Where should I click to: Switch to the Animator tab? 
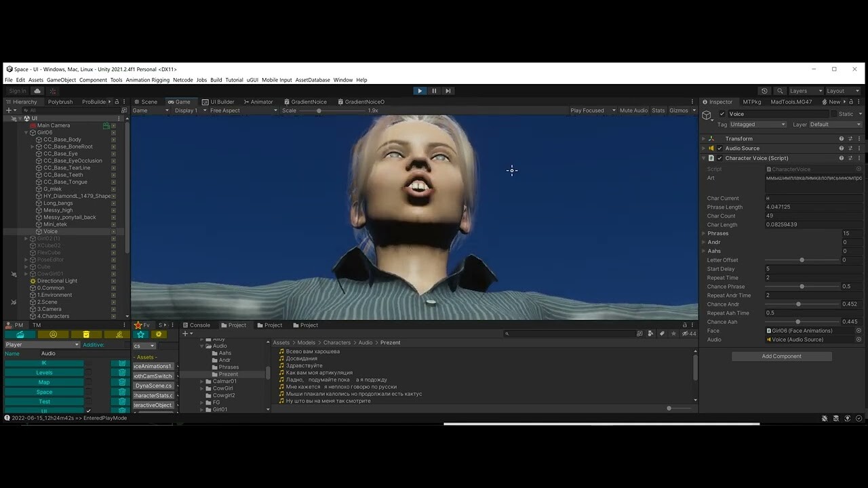pyautogui.click(x=261, y=102)
